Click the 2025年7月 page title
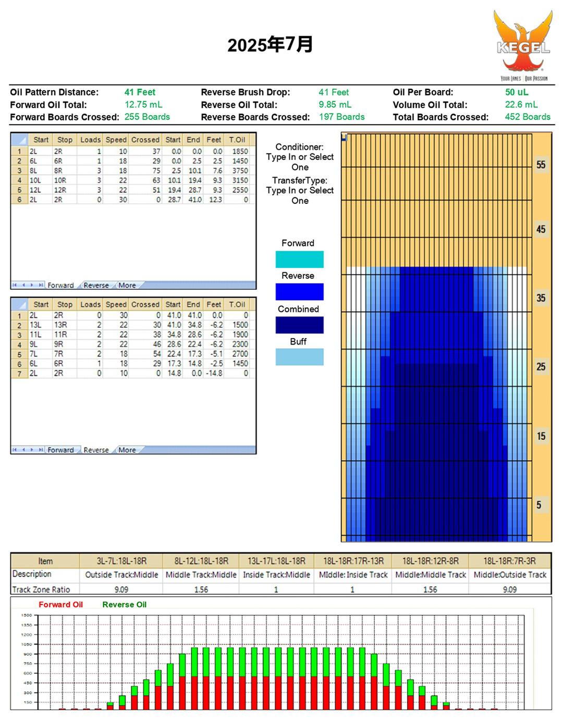 pyautogui.click(x=270, y=44)
